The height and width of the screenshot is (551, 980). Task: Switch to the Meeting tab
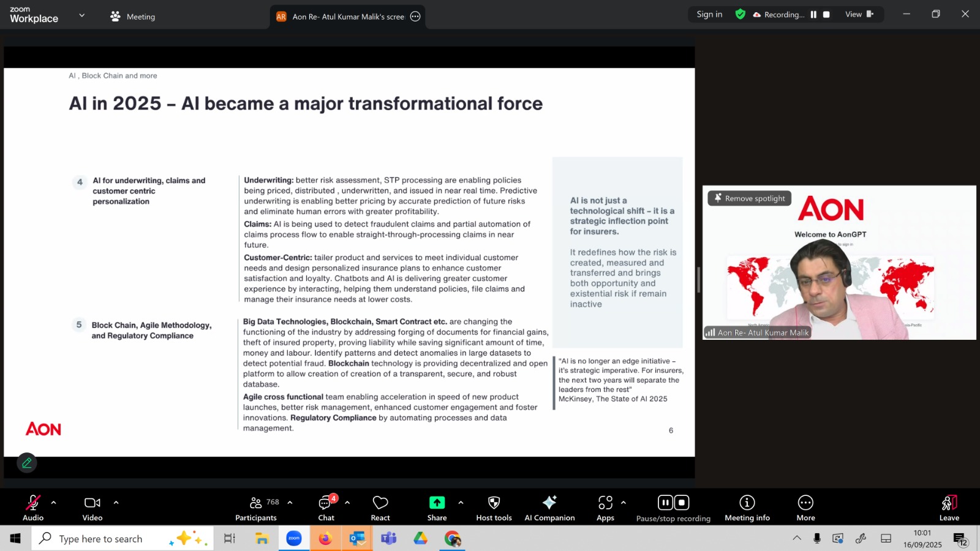(x=133, y=17)
